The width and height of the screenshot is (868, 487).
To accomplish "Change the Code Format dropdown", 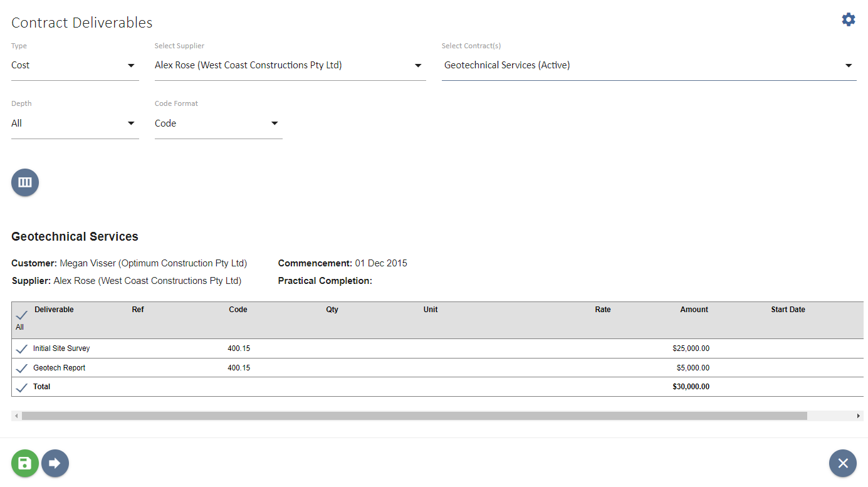I will (218, 123).
